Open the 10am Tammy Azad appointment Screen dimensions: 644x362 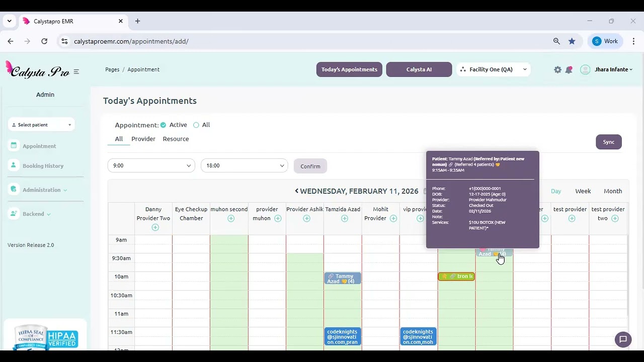click(343, 279)
